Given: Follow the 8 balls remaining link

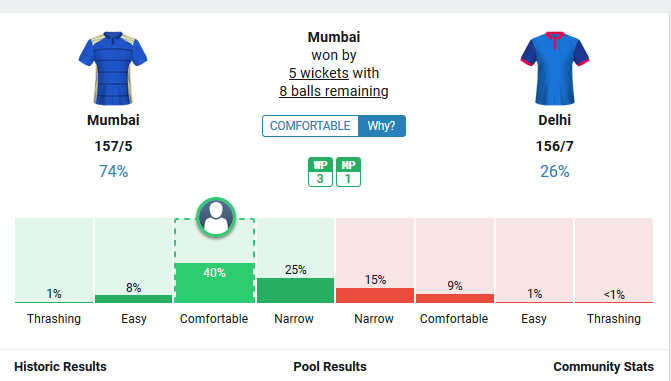Looking at the screenshot, I should pos(334,91).
